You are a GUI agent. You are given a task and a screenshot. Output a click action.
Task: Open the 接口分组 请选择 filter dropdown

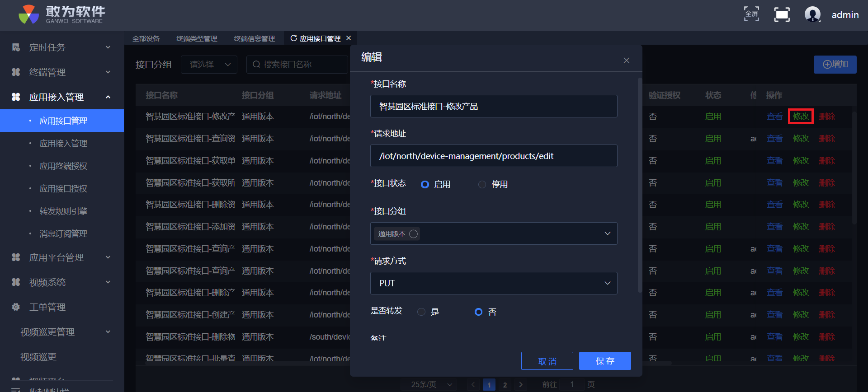(209, 65)
